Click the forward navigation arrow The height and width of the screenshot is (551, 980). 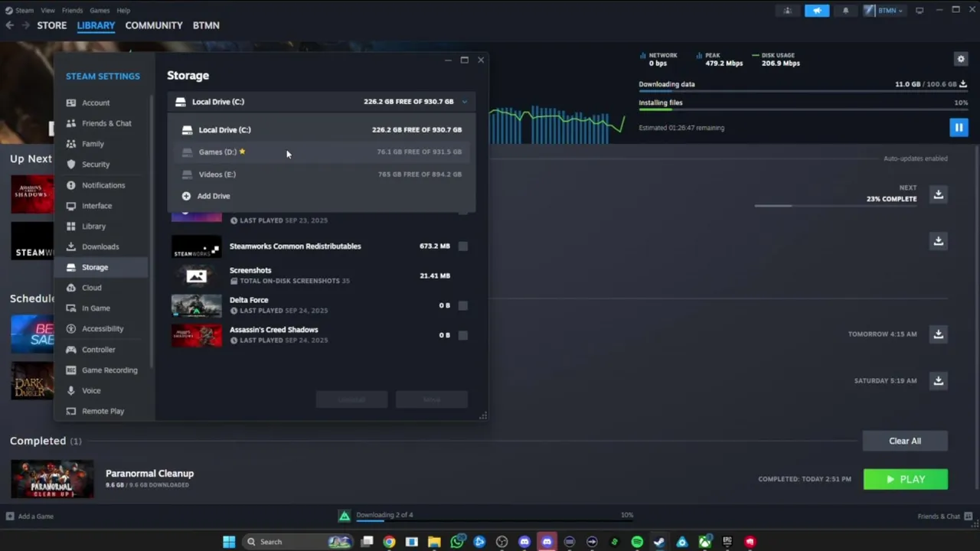pos(25,25)
